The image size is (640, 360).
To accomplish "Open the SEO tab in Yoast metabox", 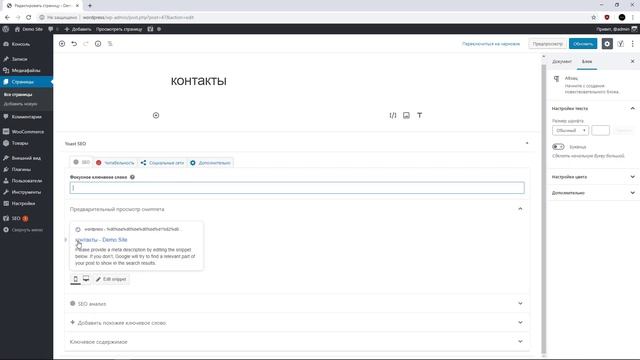I will 81,162.
